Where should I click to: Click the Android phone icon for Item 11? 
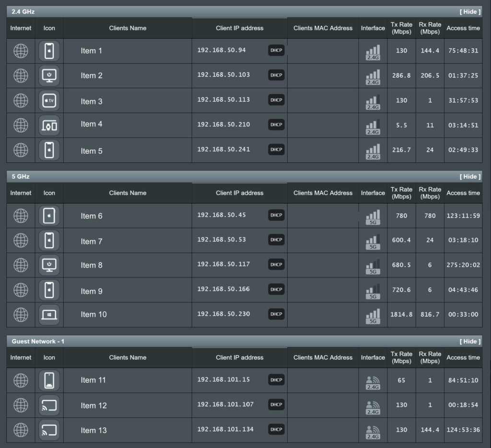click(x=49, y=380)
